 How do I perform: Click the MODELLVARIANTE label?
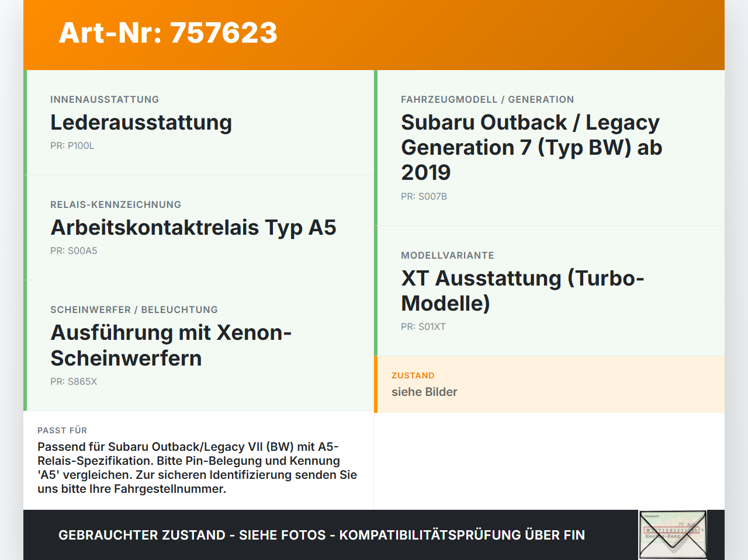tap(448, 255)
